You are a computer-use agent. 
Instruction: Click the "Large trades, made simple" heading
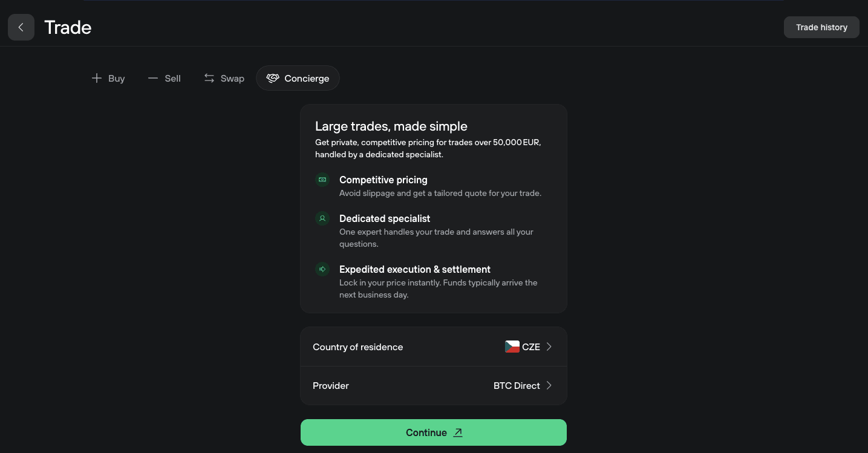point(391,126)
